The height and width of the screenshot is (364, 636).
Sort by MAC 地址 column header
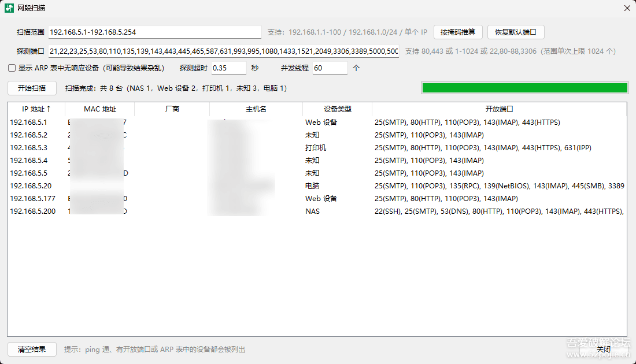point(100,109)
